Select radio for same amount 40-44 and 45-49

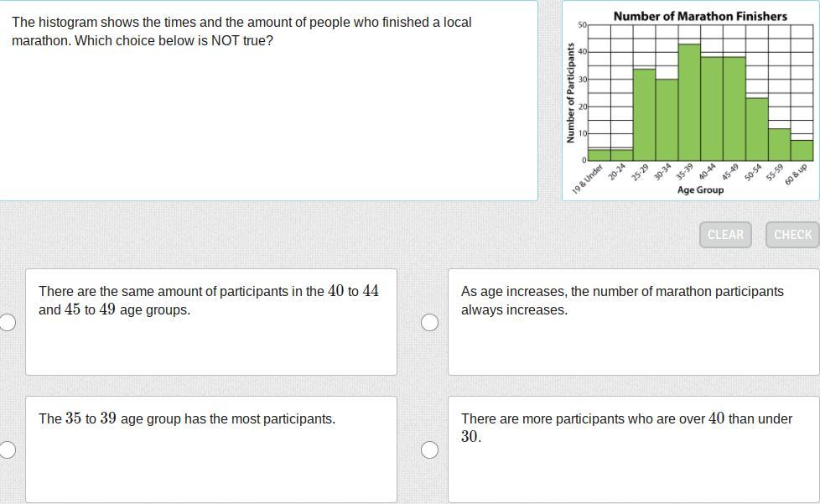point(7,323)
